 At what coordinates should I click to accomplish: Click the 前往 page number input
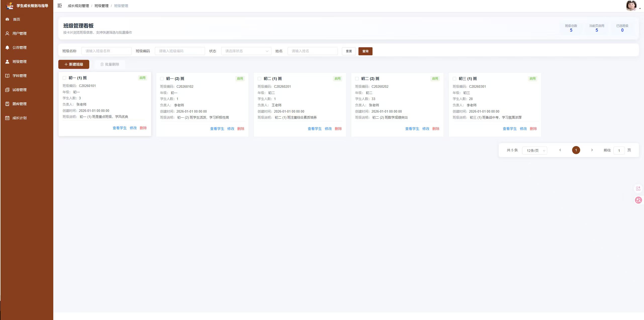click(x=619, y=150)
